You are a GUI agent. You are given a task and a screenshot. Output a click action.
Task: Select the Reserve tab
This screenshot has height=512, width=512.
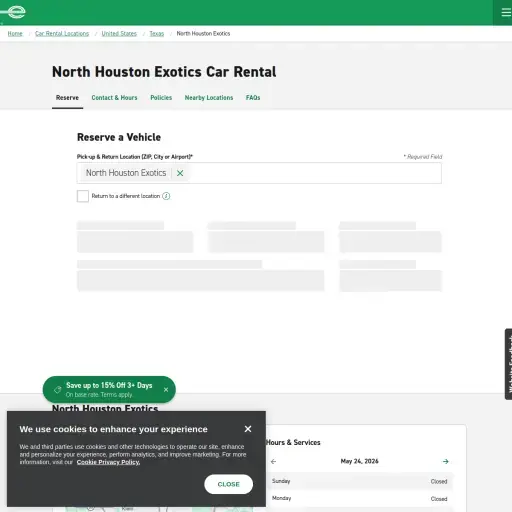(x=67, y=98)
